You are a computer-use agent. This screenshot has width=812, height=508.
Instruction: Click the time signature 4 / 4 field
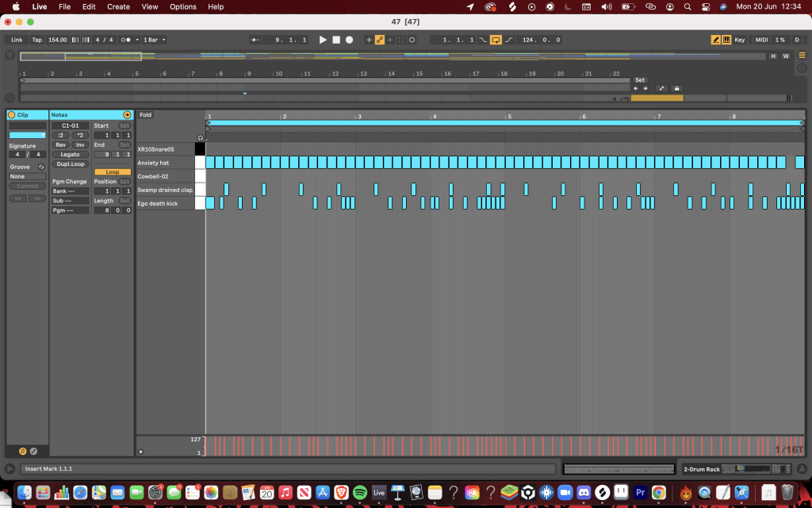coord(104,40)
